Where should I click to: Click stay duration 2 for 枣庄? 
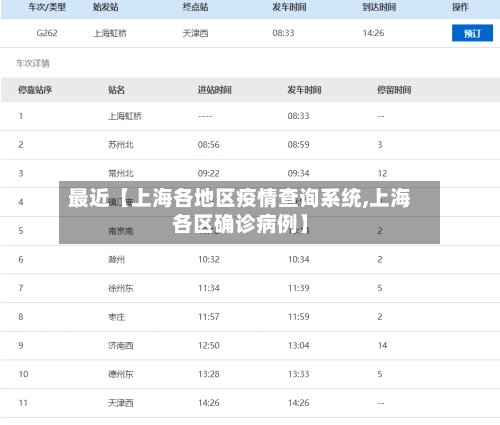pos(380,317)
